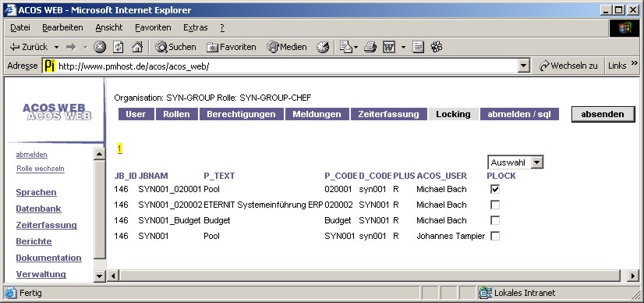Click the abmelden / sql tab

click(x=519, y=114)
